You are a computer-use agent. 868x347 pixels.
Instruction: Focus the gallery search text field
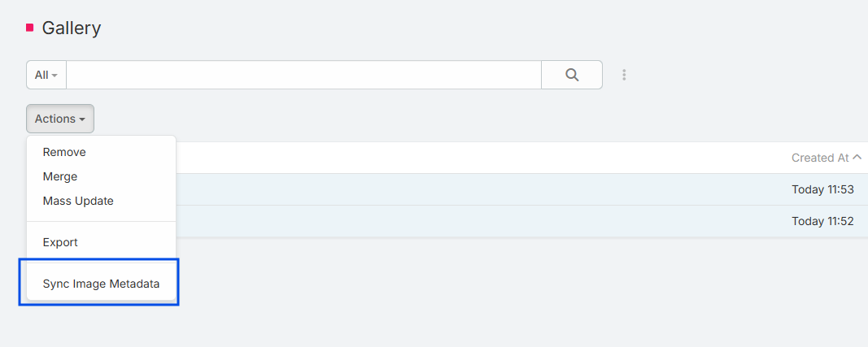[303, 75]
